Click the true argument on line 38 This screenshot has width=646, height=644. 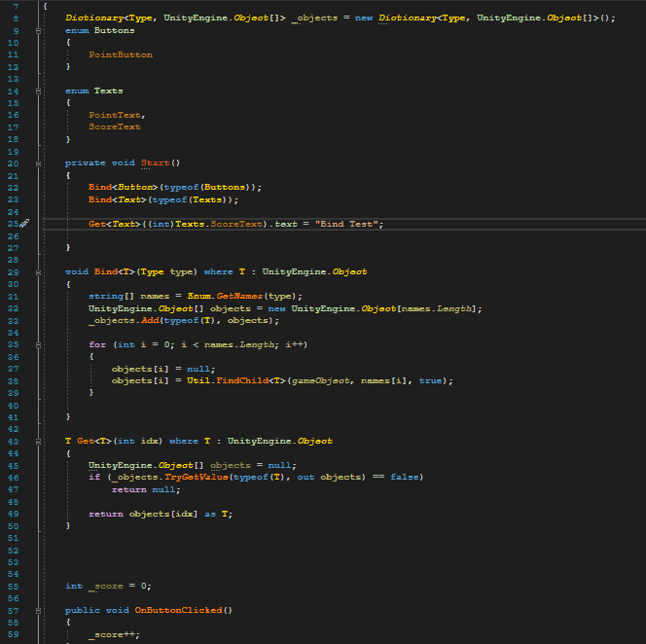click(x=431, y=381)
